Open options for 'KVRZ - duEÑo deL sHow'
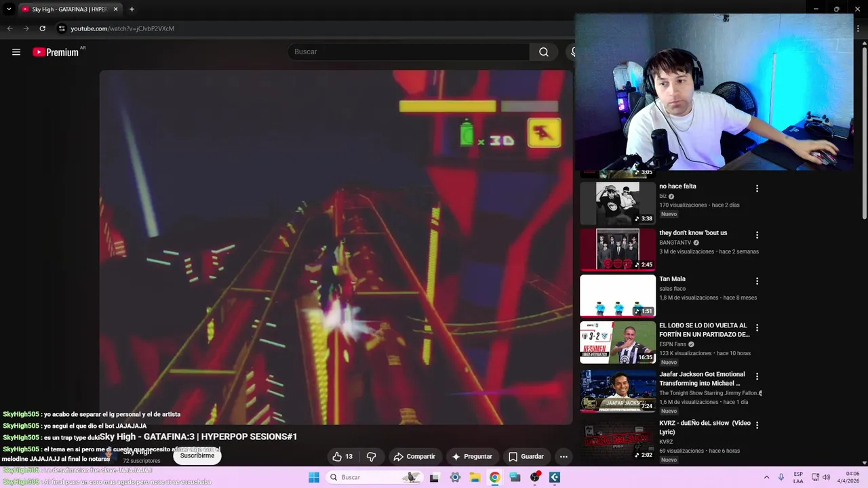Image resolution: width=868 pixels, height=488 pixels. coord(757,425)
